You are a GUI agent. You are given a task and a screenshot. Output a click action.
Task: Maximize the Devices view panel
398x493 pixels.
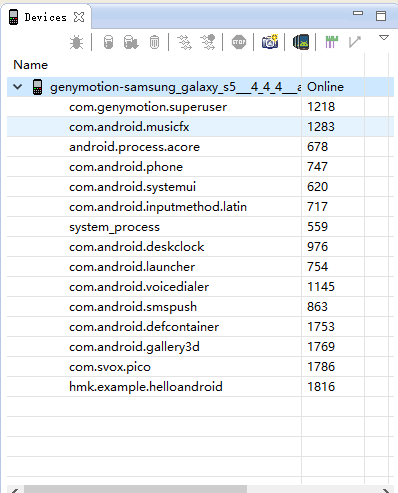[x=381, y=16]
